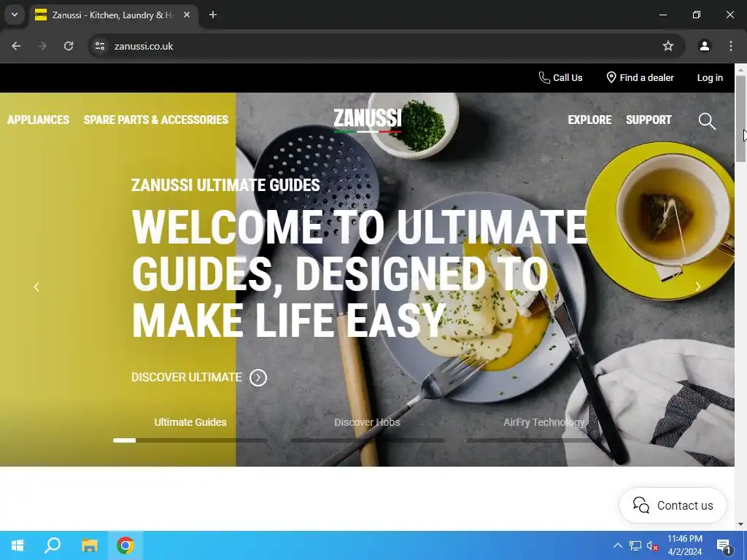747x560 pixels.
Task: Switch to the Discover Hobs slide tab
Action: click(367, 422)
